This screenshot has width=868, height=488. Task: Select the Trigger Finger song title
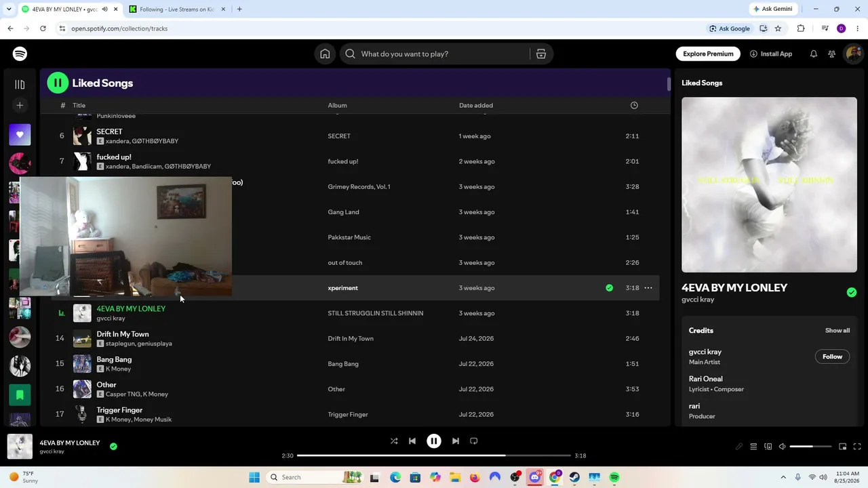tap(119, 410)
